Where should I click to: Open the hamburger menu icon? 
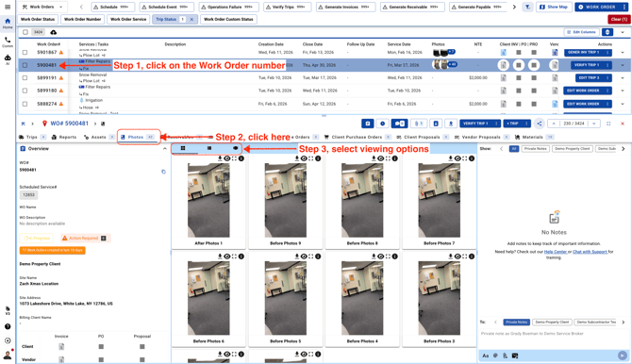point(8,7)
